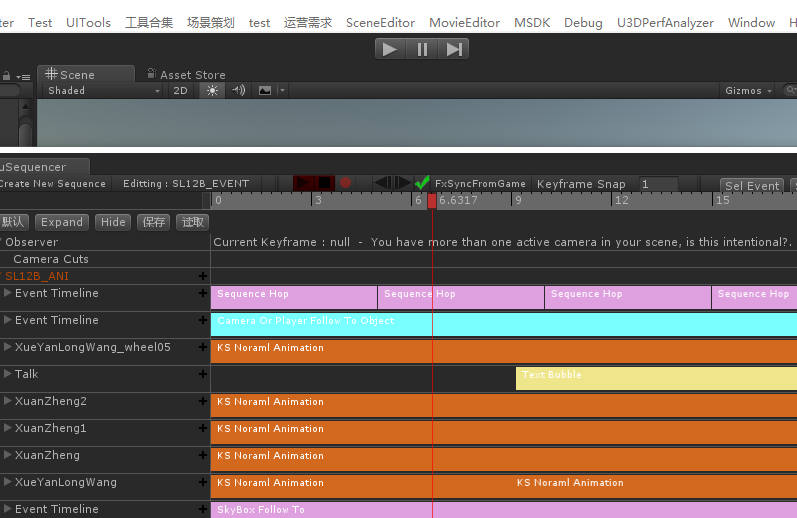This screenshot has height=518, width=797.
Task: Click the sequencer stop button
Action: pos(324,183)
